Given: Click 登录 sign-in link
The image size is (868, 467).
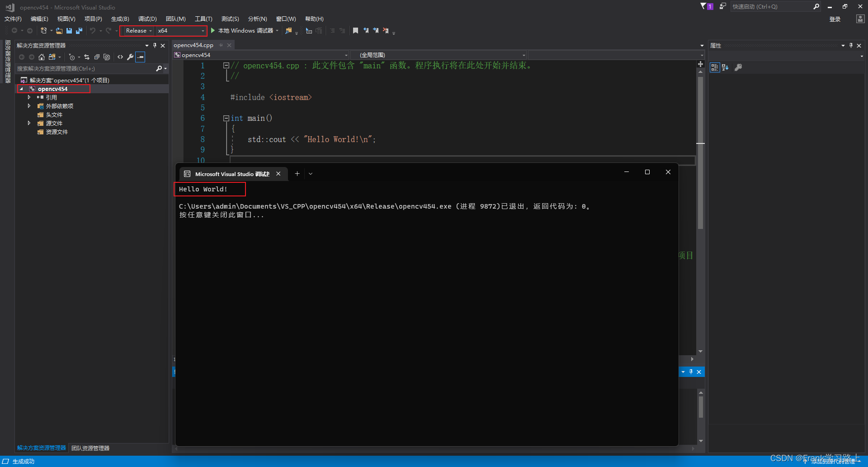Looking at the screenshot, I should tap(835, 19).
